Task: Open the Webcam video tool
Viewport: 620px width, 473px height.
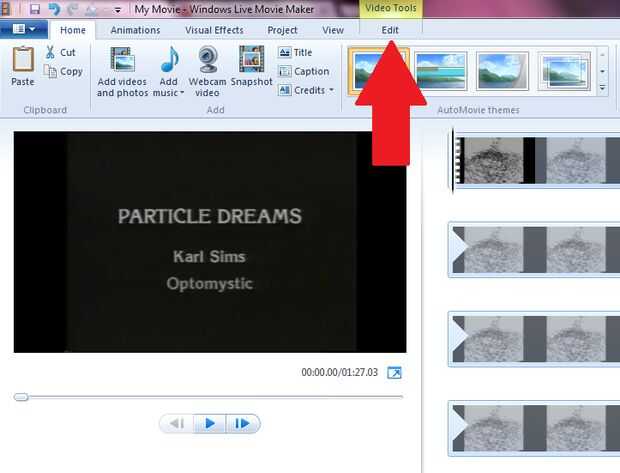Action: [207, 72]
